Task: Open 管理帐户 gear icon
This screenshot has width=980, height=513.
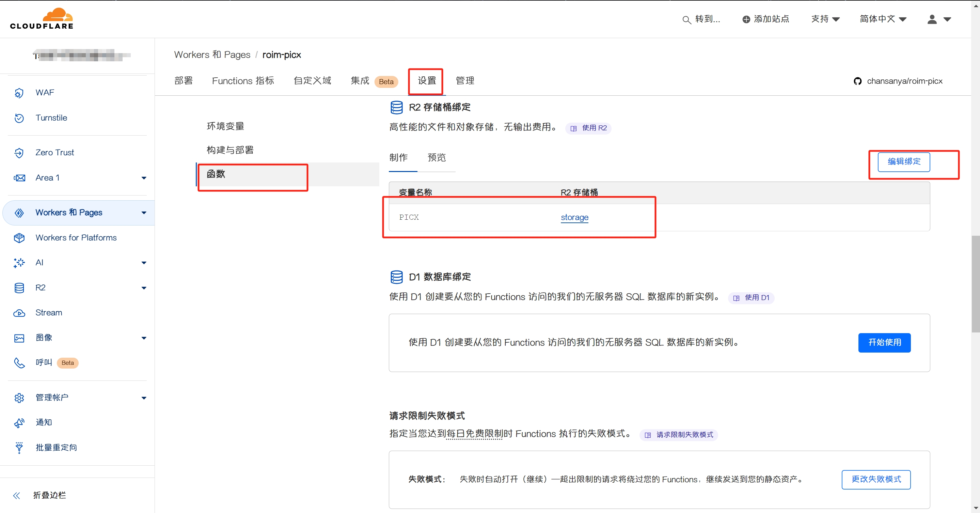Action: point(19,398)
